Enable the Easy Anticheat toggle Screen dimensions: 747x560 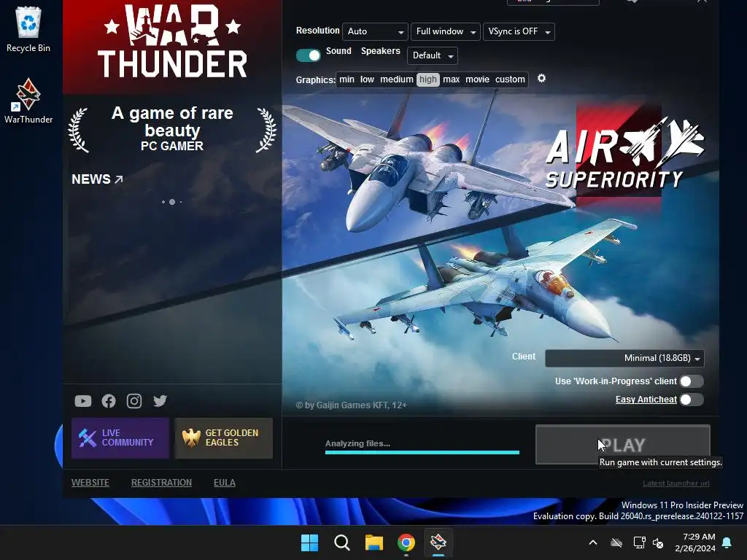click(x=692, y=400)
